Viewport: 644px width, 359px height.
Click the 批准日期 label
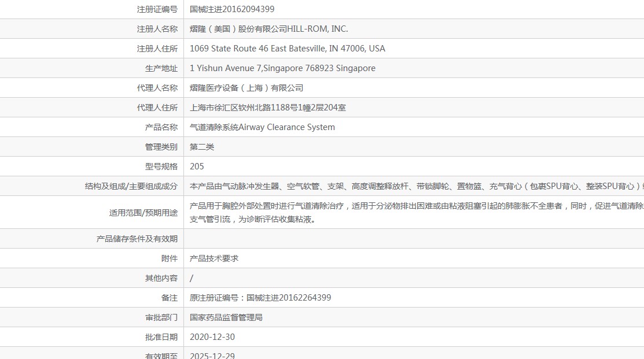(161, 337)
